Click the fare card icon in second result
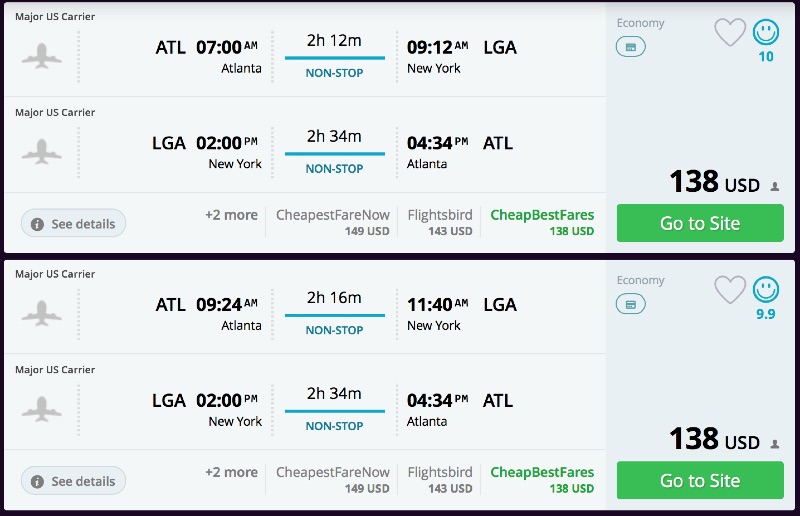 (x=631, y=304)
